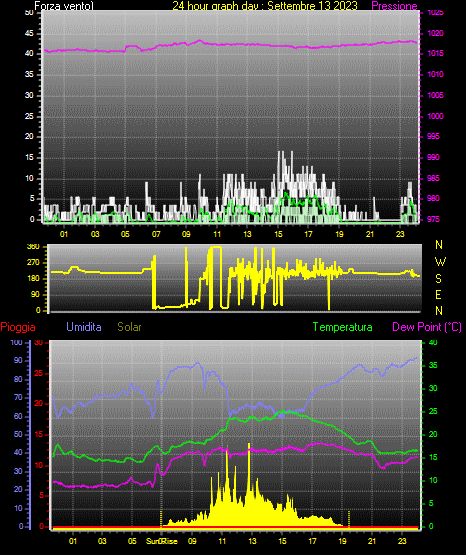The height and width of the screenshot is (555, 466).
Task: Click the compass letter 'E'
Action: click(x=438, y=295)
